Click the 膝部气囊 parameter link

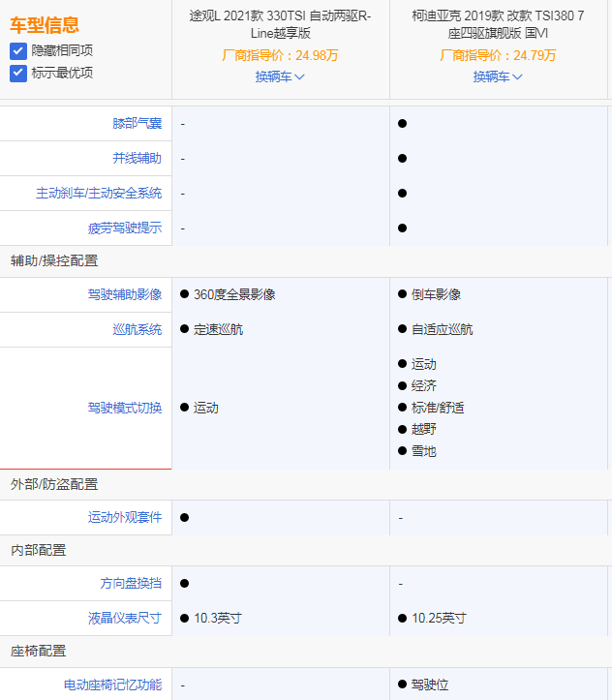(137, 124)
